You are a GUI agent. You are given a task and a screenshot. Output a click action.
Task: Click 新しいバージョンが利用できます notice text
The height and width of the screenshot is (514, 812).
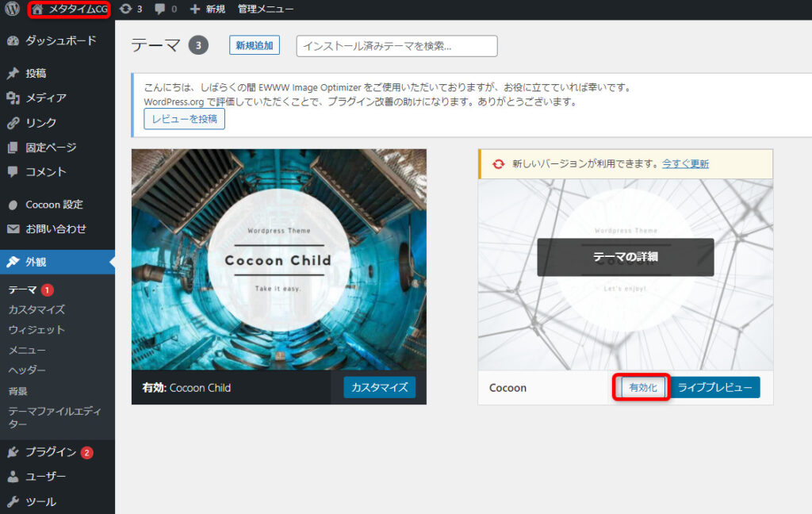[x=585, y=163]
